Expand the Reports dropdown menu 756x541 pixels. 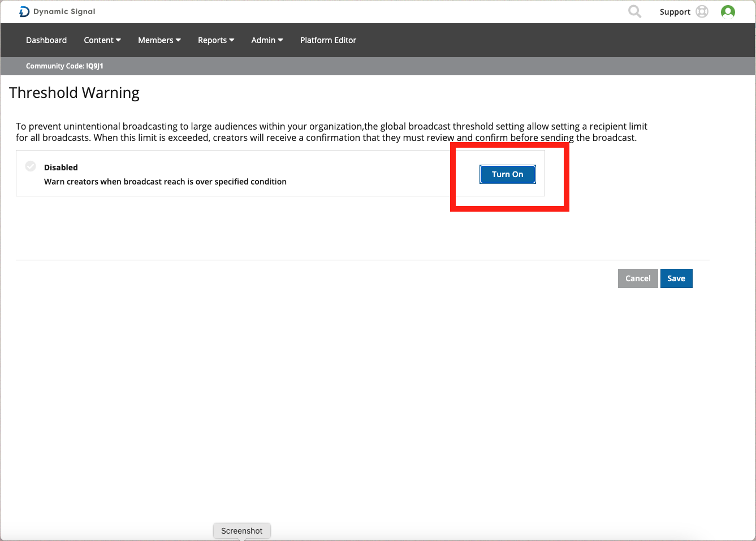215,40
